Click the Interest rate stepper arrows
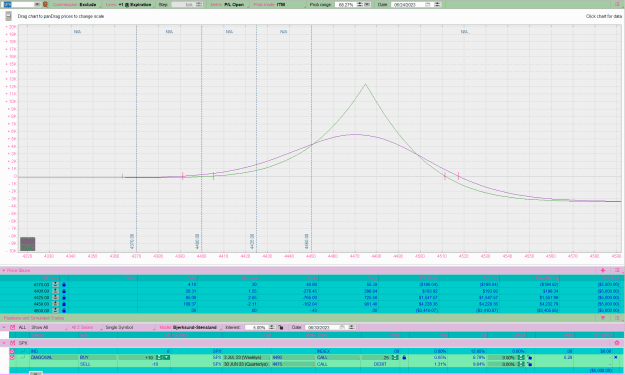625x375 pixels. pos(272,327)
